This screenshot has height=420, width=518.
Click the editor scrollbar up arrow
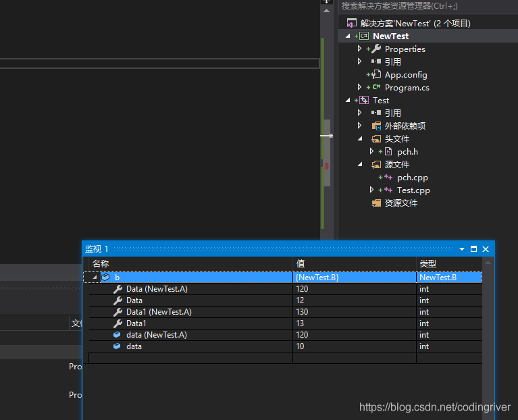326,11
